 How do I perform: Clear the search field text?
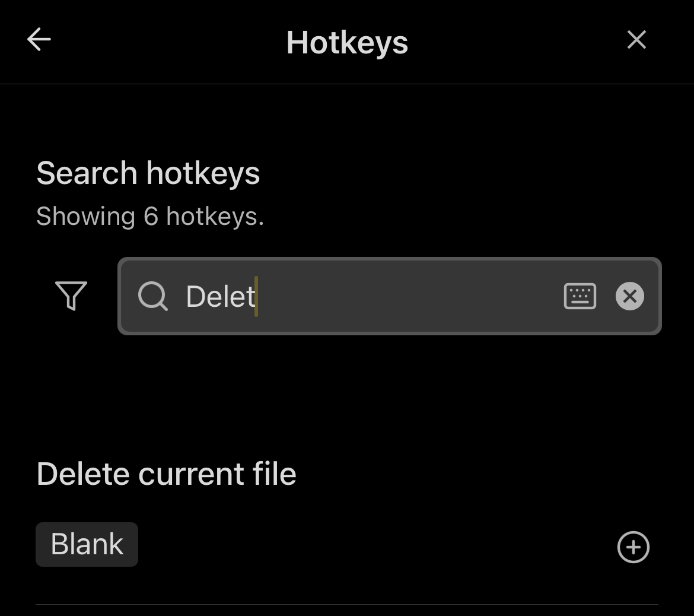click(630, 296)
